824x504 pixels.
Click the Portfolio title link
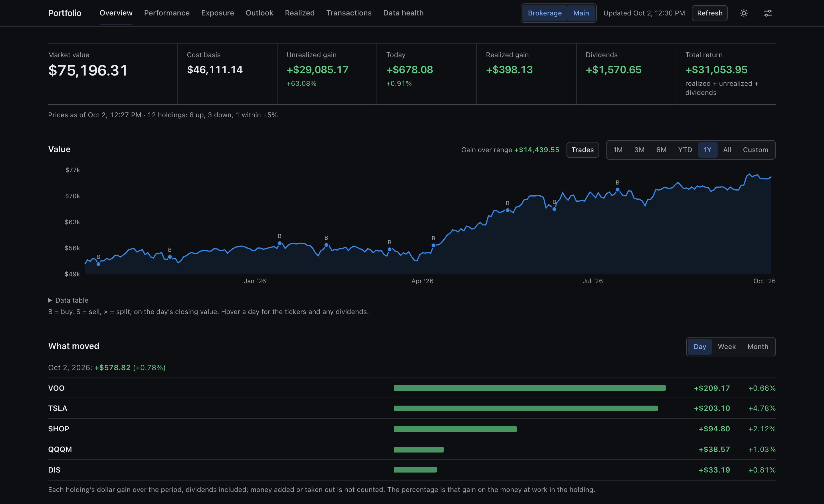pyautogui.click(x=65, y=13)
